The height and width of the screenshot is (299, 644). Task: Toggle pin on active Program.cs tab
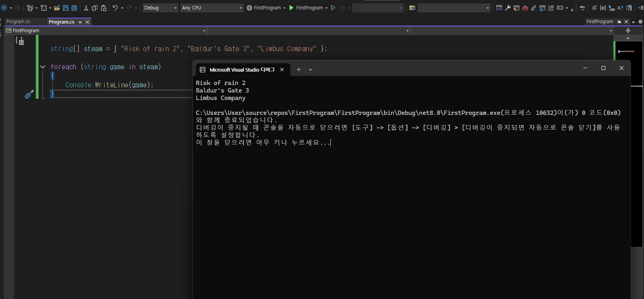tap(80, 22)
